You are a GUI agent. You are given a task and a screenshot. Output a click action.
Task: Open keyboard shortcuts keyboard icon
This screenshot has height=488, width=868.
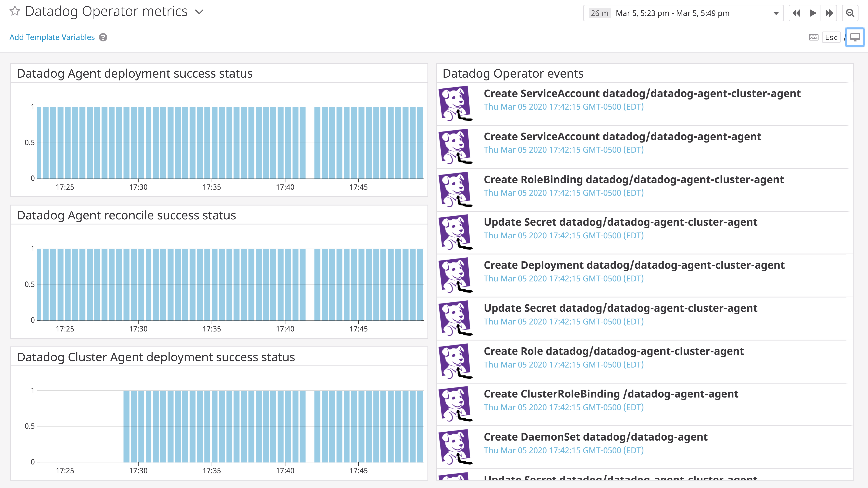(x=813, y=37)
